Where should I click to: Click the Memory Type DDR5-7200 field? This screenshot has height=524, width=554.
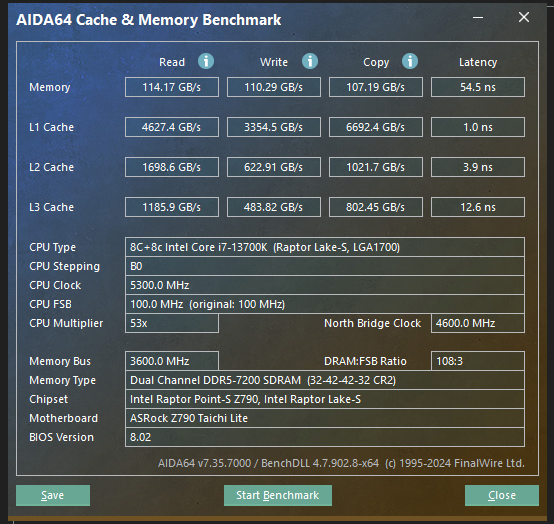[325, 380]
